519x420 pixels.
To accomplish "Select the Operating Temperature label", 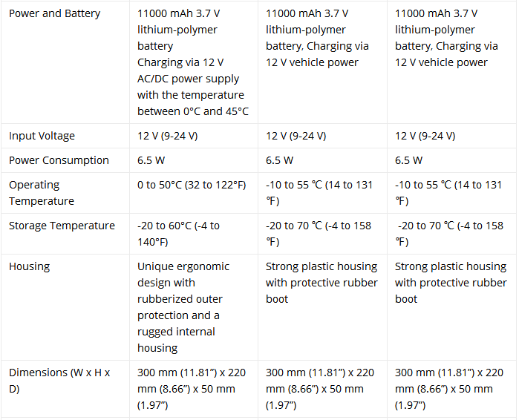I will tap(42, 193).
